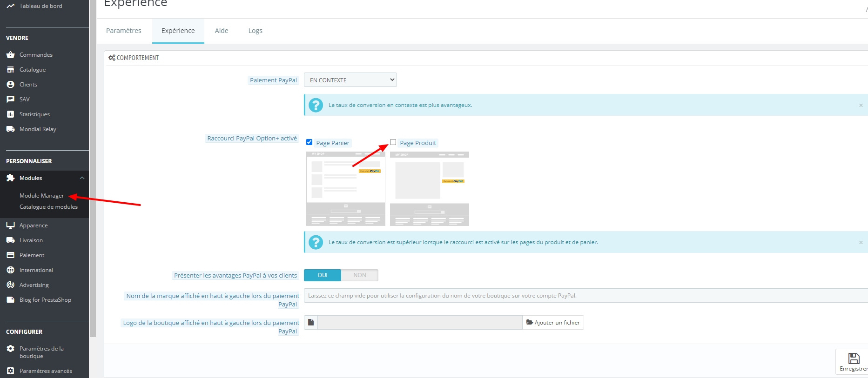
Task: Click the Page Produit label text
Action: tap(418, 143)
